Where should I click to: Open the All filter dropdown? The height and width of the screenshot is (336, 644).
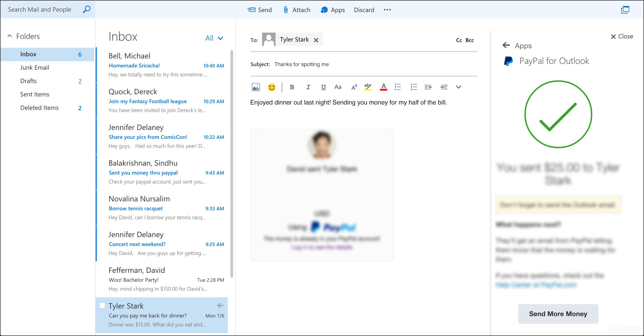tap(214, 38)
